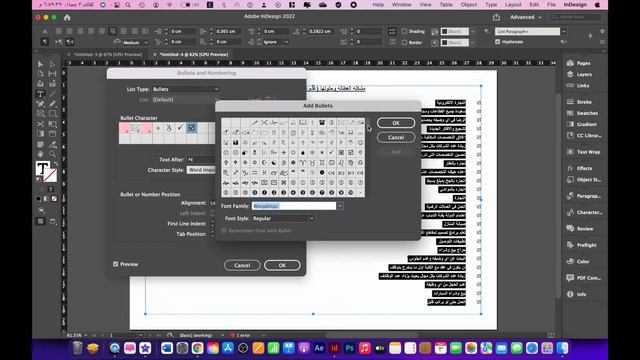Open the Font Style dropdown
This screenshot has height=360, width=640.
point(283,218)
